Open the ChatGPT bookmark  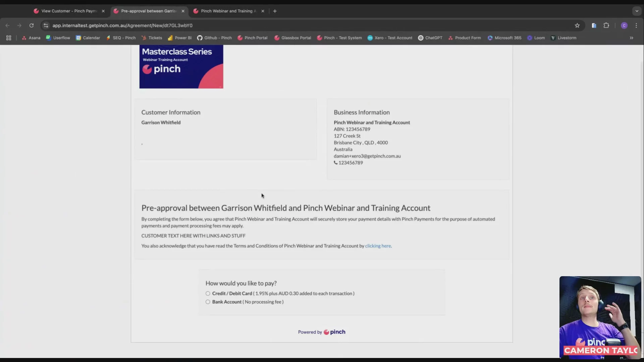430,38
